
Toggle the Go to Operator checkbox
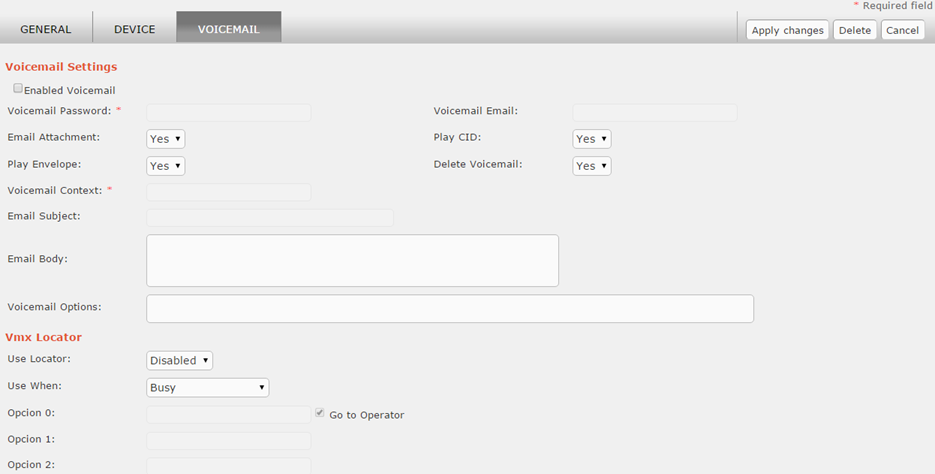320,413
